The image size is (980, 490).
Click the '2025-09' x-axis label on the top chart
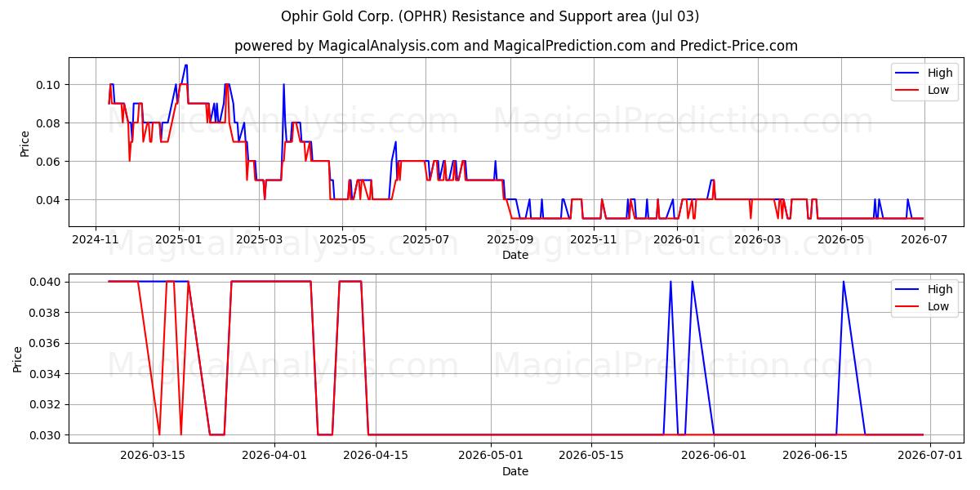(510, 239)
